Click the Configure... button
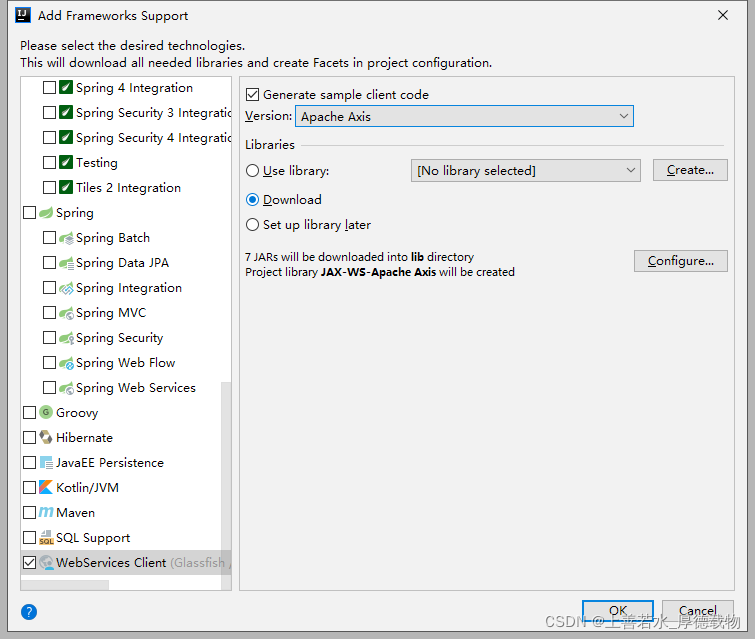Image resolution: width=755 pixels, height=639 pixels. (x=681, y=261)
